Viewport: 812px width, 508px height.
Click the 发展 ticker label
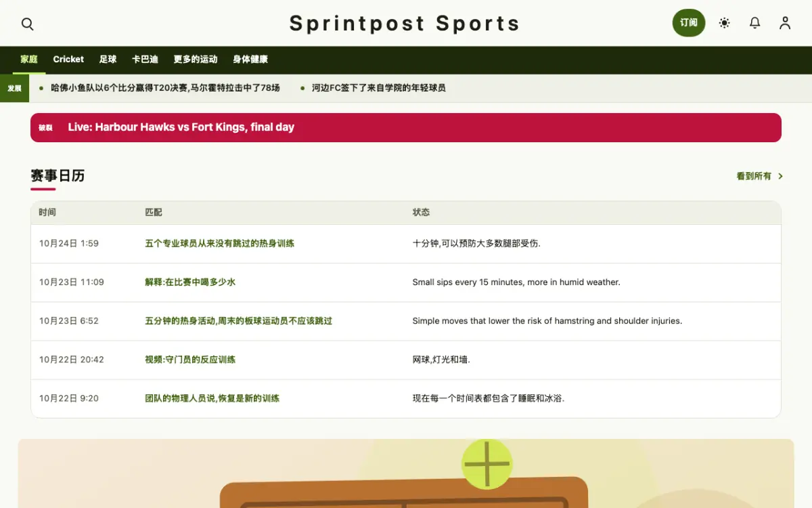14,88
